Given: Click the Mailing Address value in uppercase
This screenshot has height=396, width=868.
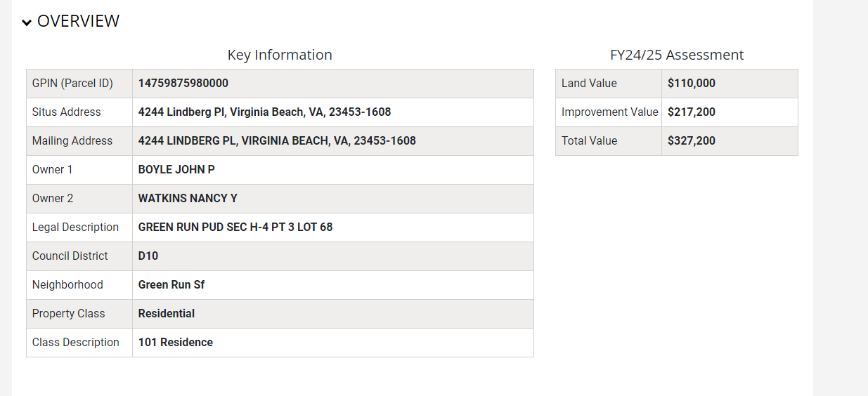Looking at the screenshot, I should pyautogui.click(x=277, y=141).
